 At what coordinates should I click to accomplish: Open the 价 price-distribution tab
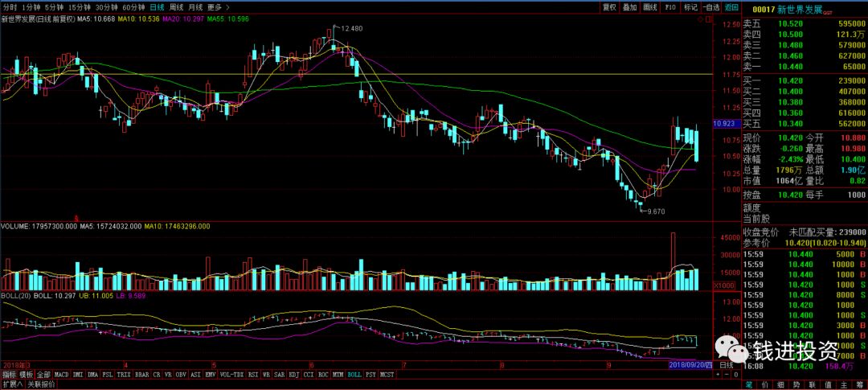click(765, 384)
